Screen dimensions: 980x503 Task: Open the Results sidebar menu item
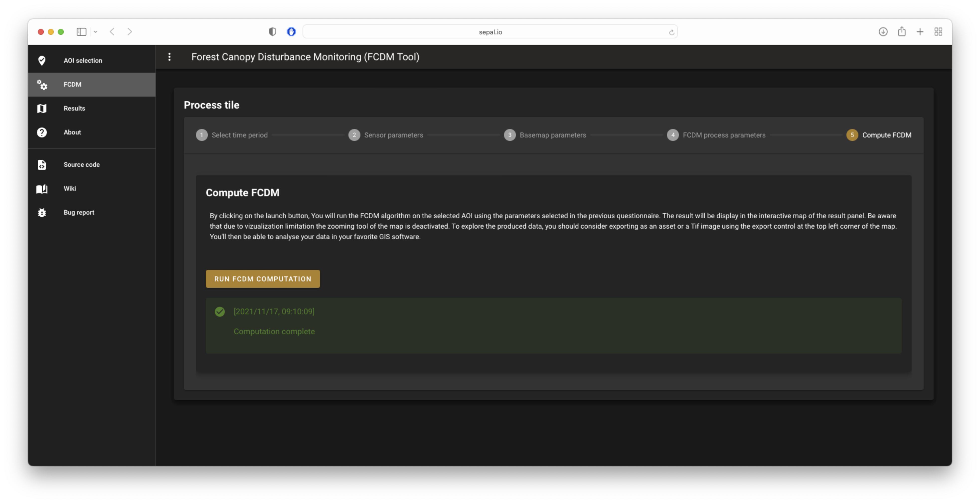click(x=74, y=108)
